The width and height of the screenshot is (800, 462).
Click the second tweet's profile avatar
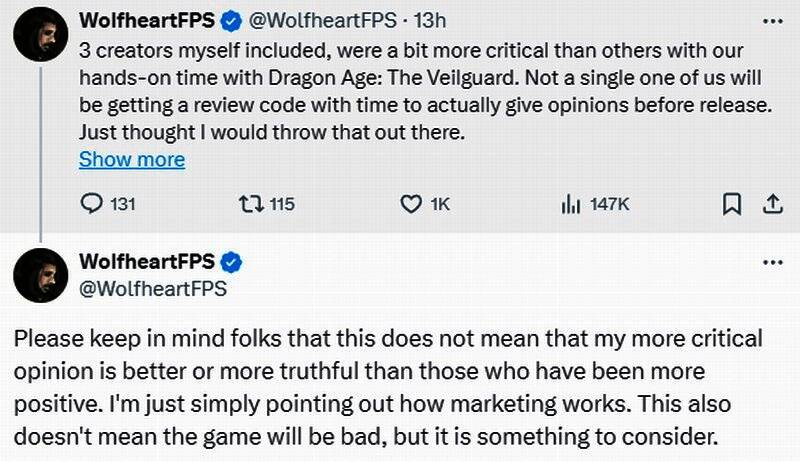click(41, 275)
